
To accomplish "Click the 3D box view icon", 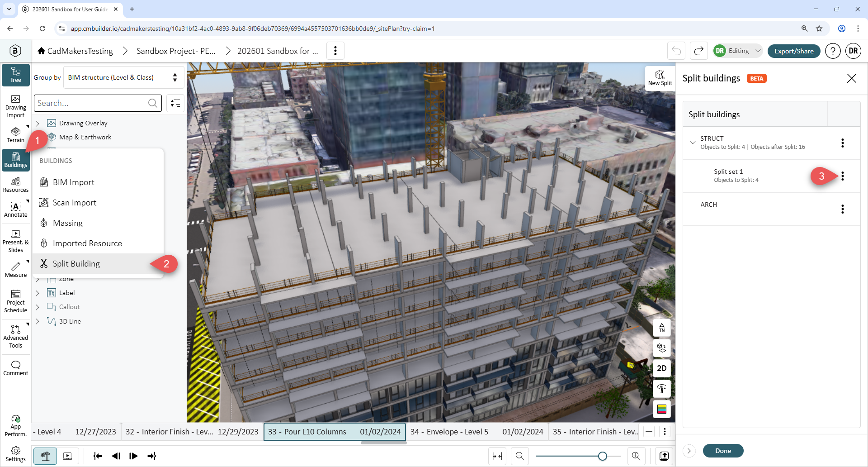I will pyautogui.click(x=662, y=348).
